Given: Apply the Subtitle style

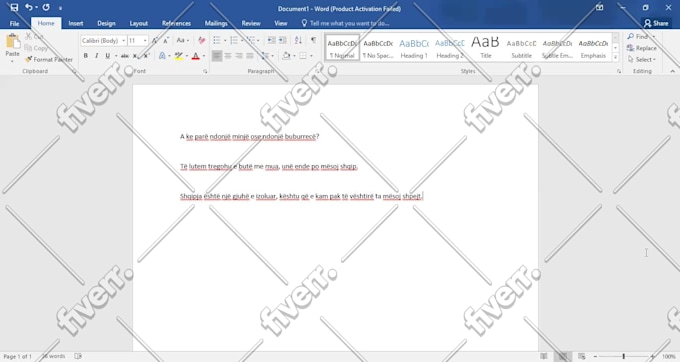Looking at the screenshot, I should click(521, 48).
